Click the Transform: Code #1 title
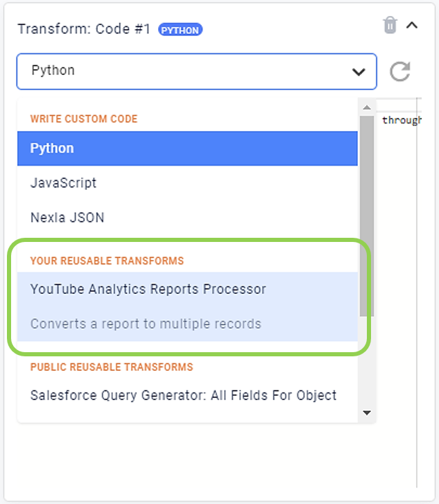Screen dimensions: 439x504 84,29
